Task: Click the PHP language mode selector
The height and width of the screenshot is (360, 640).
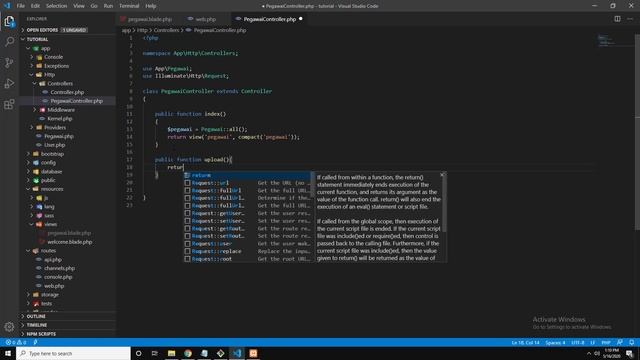Action: [x=606, y=342]
